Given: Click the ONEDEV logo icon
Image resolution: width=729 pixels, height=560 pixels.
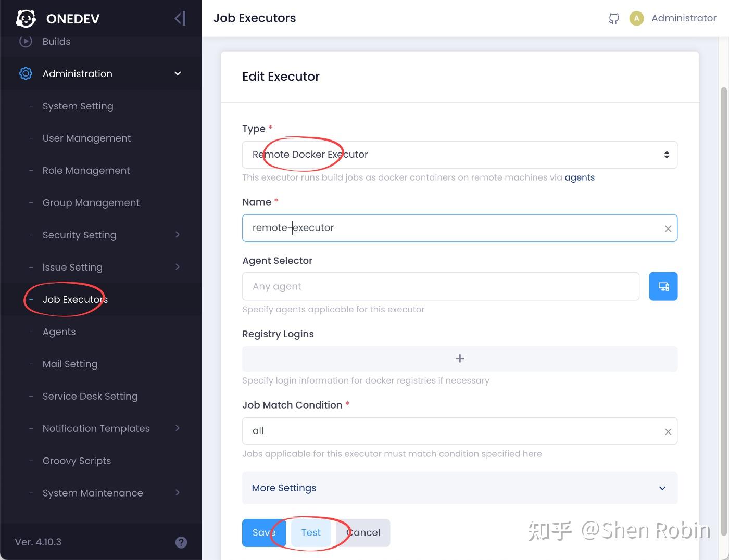Looking at the screenshot, I should [26, 18].
